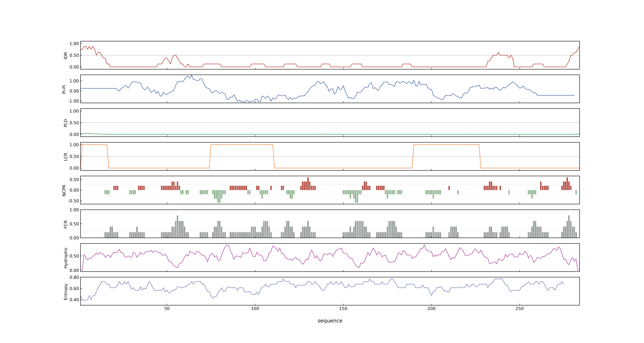Click the Pi-Pi peak near residue 64
Screen dimensions: 644x343
click(192, 75)
